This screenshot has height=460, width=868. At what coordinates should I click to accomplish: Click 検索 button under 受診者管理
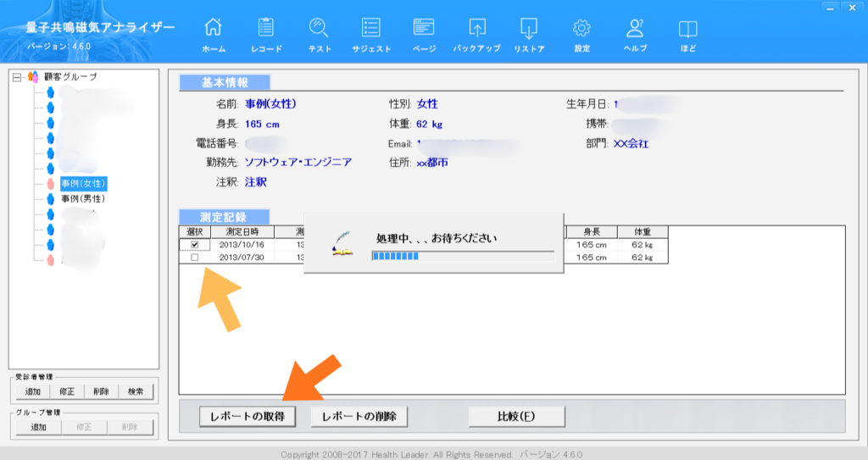click(x=136, y=392)
